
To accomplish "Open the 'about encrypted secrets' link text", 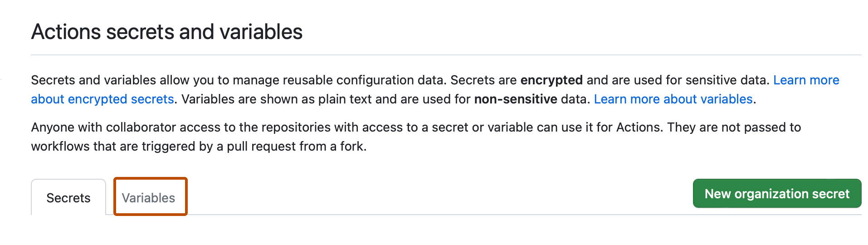I will pos(102,99).
